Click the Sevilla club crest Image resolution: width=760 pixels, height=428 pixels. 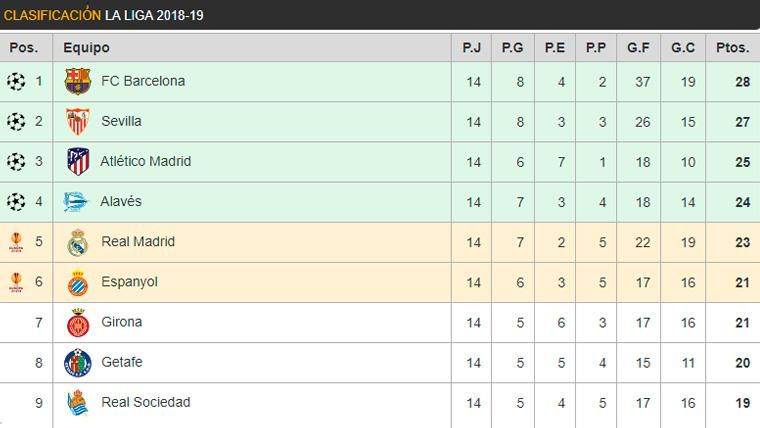[x=77, y=122]
